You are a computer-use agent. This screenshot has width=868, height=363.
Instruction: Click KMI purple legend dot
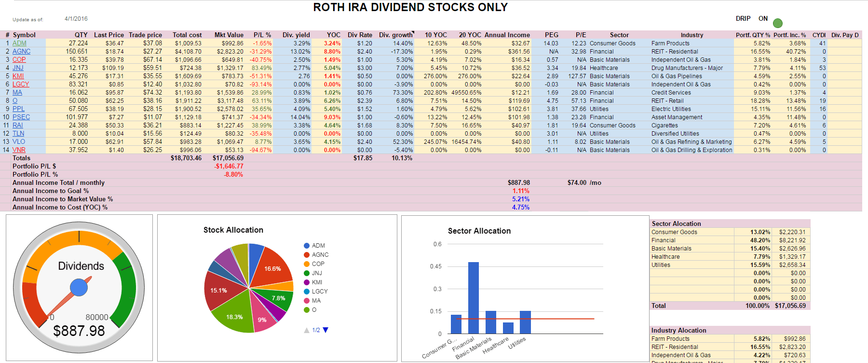307,282
